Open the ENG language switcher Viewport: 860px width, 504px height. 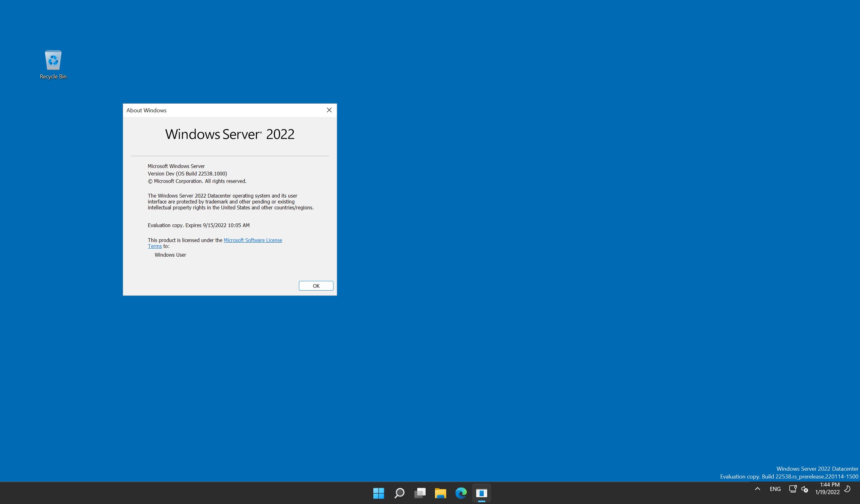(775, 489)
